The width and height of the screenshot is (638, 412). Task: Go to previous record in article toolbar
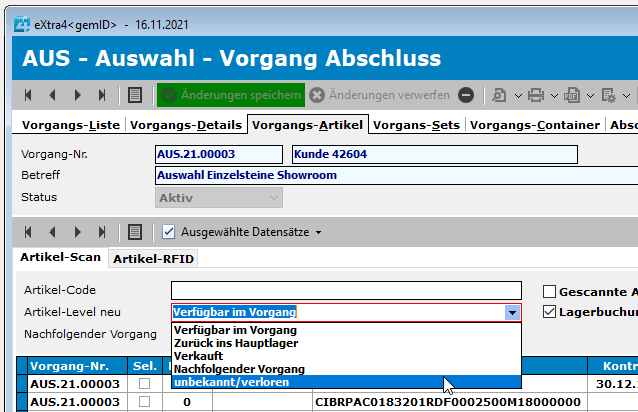(x=52, y=232)
